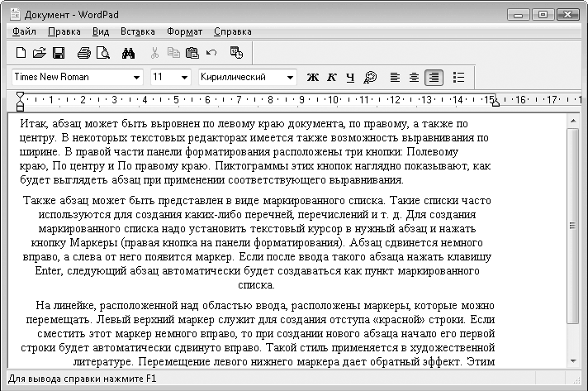Insert date and time via the toolbar icon

click(236, 53)
